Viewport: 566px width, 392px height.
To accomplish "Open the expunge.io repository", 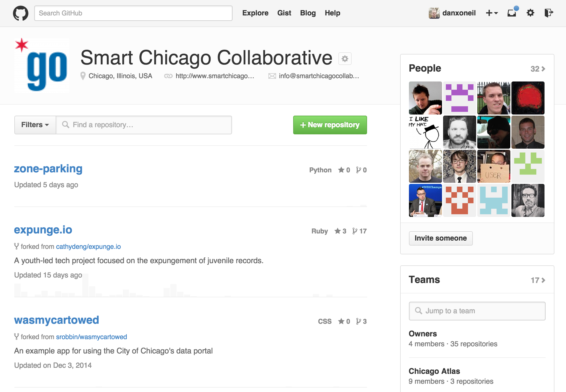I will point(43,230).
